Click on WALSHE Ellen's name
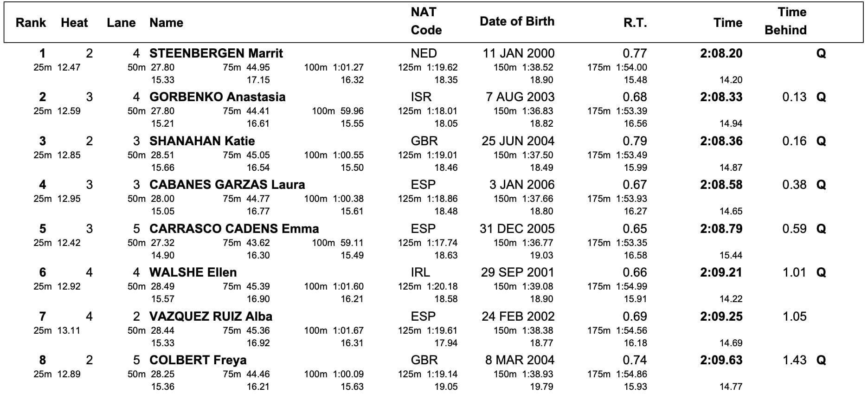 point(193,272)
